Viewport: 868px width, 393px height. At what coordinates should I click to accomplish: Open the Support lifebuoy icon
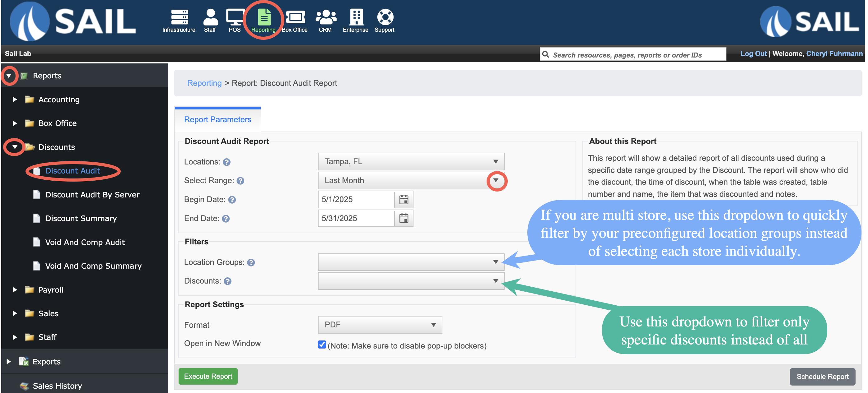(x=385, y=17)
